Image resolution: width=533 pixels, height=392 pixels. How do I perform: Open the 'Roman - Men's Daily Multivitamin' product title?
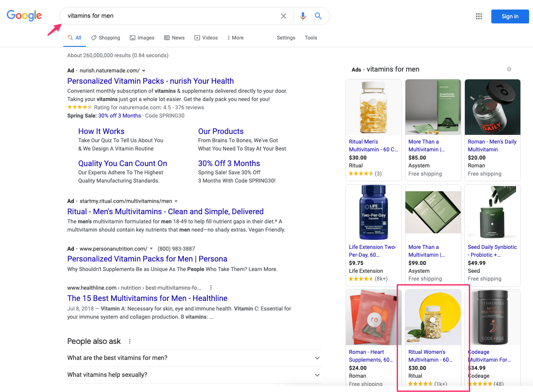492,146
